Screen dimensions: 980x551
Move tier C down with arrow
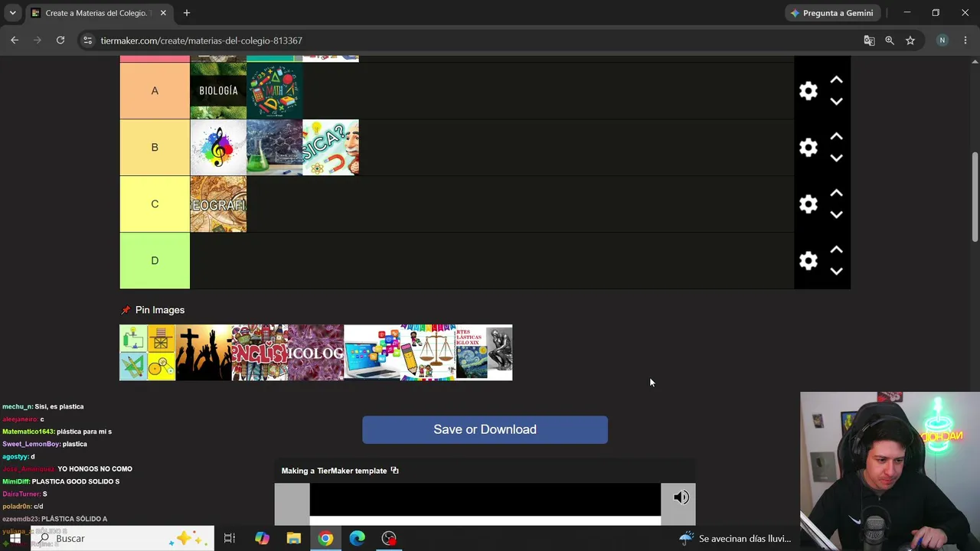click(x=836, y=214)
